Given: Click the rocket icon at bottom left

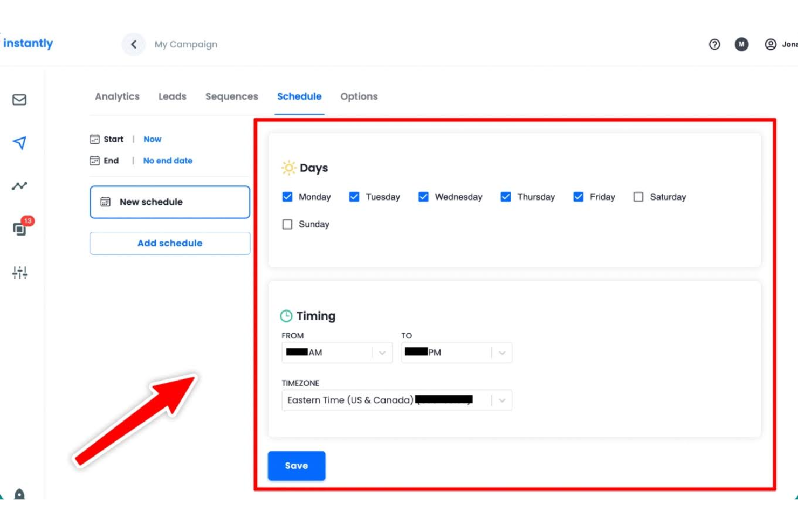Looking at the screenshot, I should (x=19, y=493).
